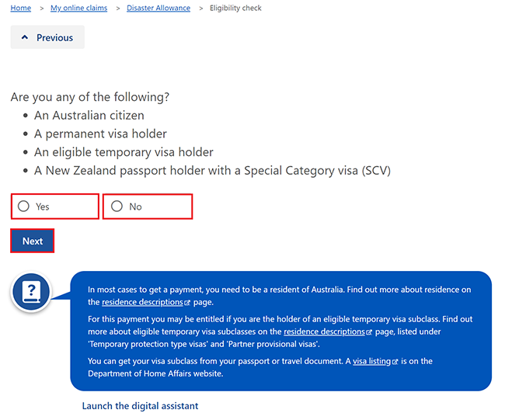Image resolution: width=505 pixels, height=420 pixels.
Task: Click external link icon after second residence descriptions
Action: click(369, 332)
